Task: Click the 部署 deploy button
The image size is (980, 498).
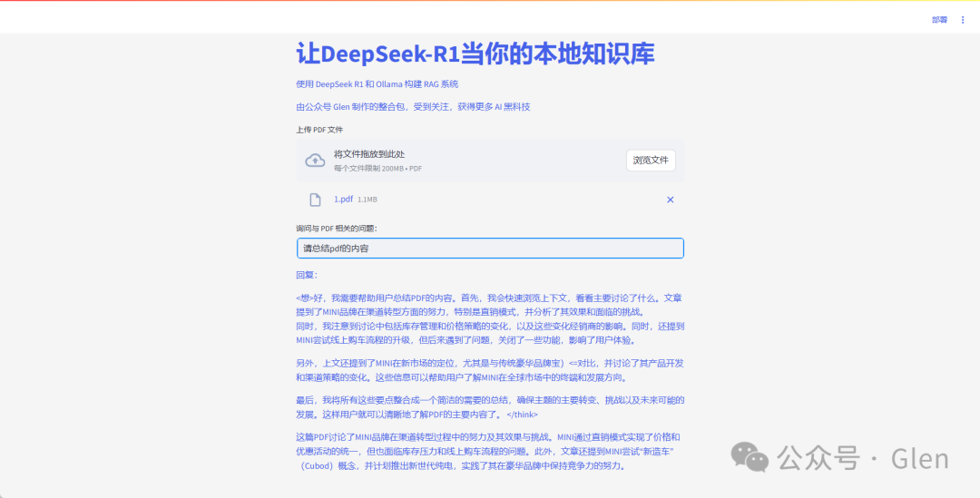Action: (939, 20)
